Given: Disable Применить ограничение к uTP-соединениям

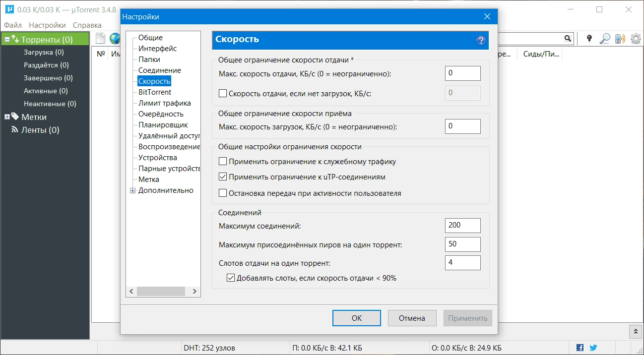Looking at the screenshot, I should [x=222, y=177].
